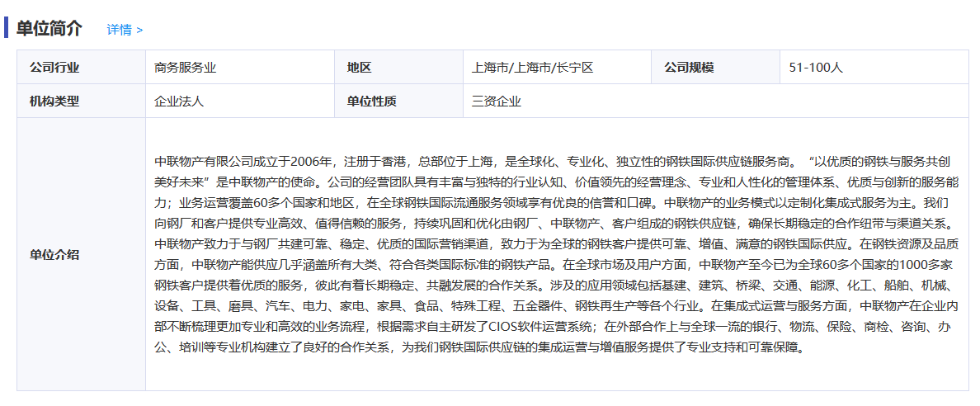Click the blue bar left of 单位简介
Screen dimensions: 980x406
point(7,27)
